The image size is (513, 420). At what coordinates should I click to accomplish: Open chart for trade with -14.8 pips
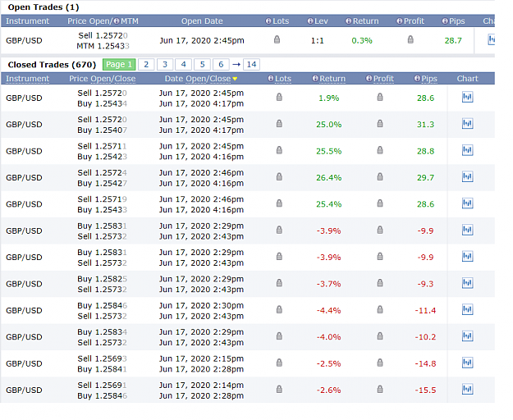[468, 363]
